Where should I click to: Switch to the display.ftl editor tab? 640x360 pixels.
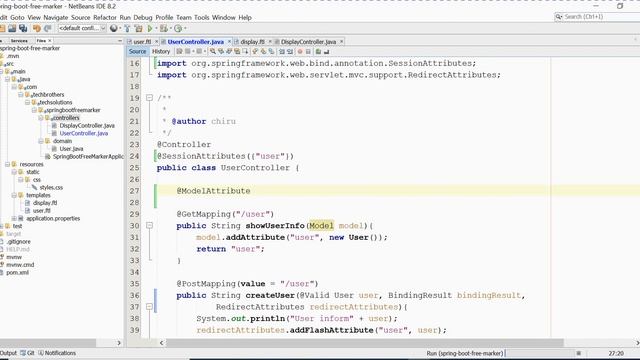point(252,42)
